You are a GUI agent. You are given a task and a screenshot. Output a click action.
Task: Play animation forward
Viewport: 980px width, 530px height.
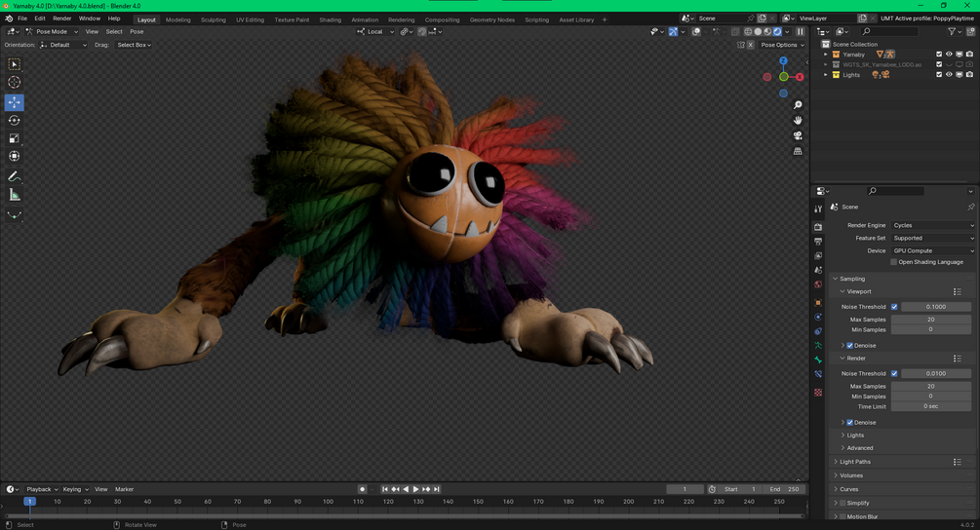point(415,489)
